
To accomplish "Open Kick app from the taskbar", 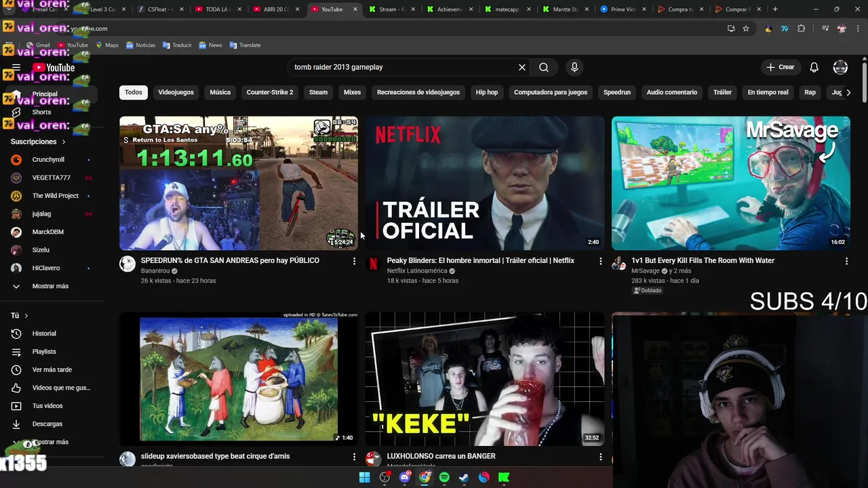I will (x=504, y=477).
